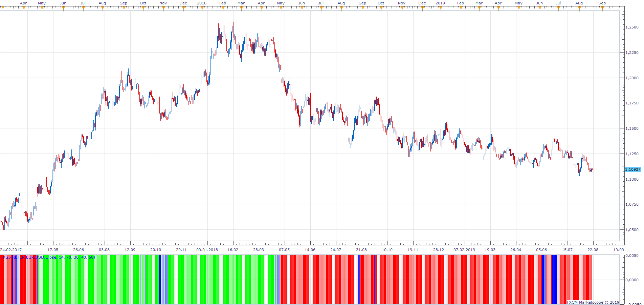Click the 1,1750 price axis label
Image resolution: width=644 pixels, height=305 pixels.
[x=632, y=103]
